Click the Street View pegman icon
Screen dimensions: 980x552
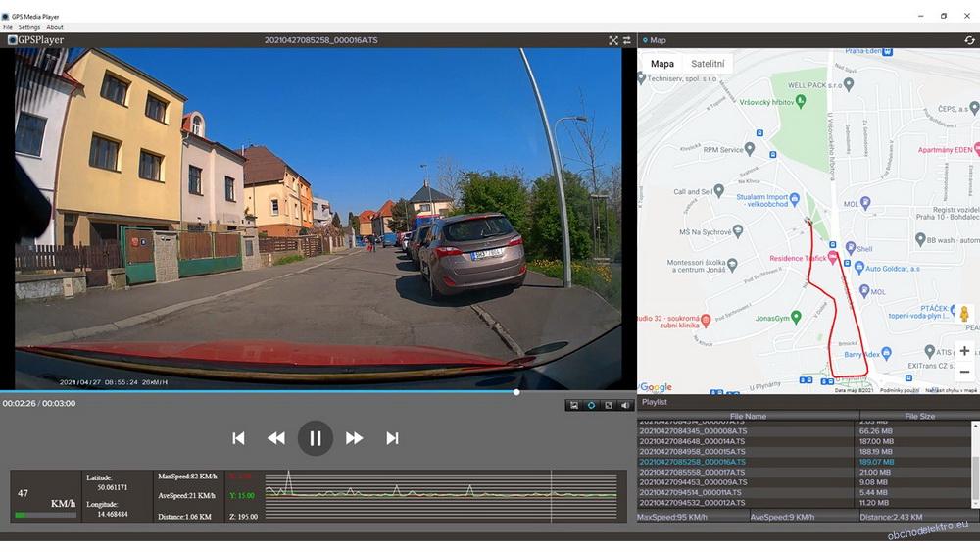(964, 314)
